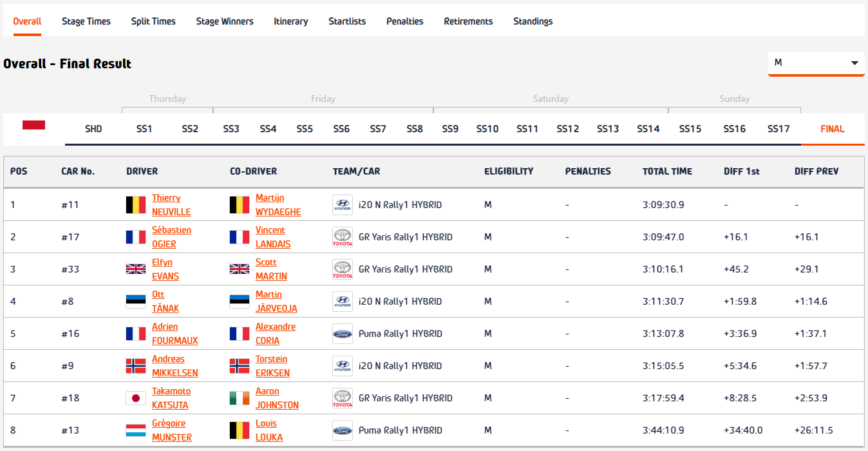
Task: Open co-driver Aaron JOHNSTON's link
Action: pyautogui.click(x=277, y=398)
